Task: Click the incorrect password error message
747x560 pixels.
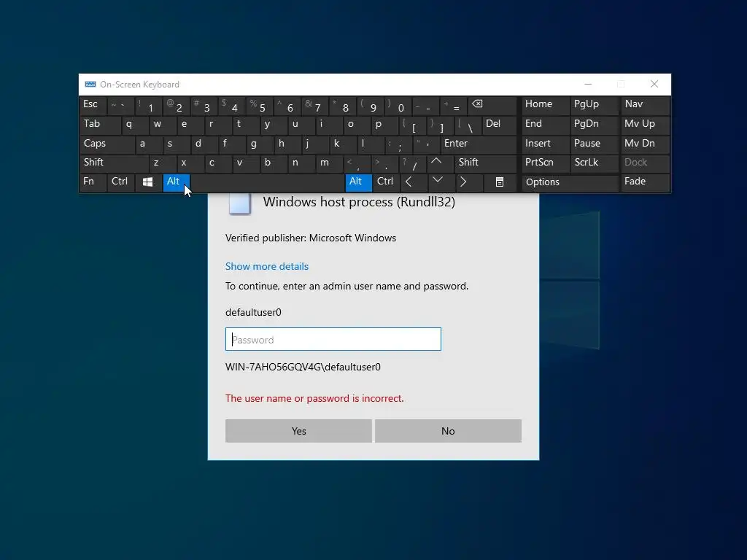Action: (314, 398)
